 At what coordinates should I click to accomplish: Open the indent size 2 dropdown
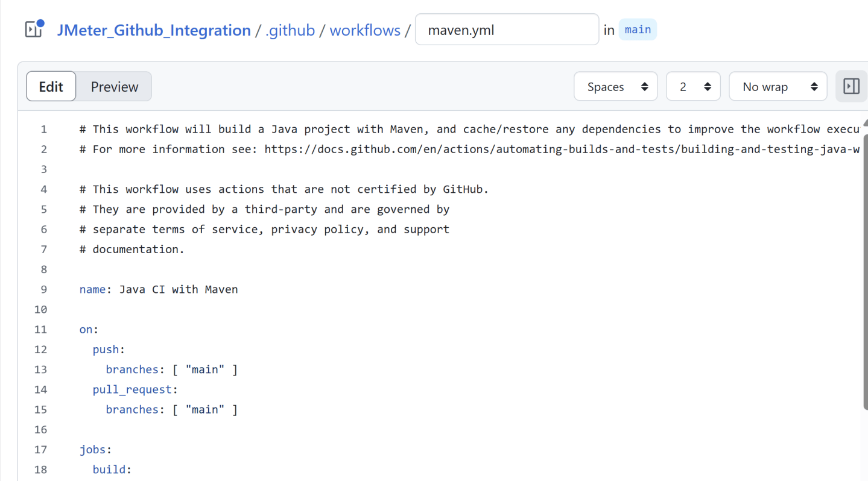(x=693, y=87)
